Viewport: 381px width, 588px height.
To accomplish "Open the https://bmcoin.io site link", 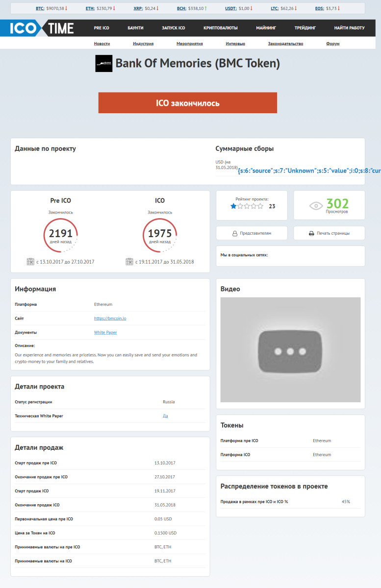I will [110, 318].
